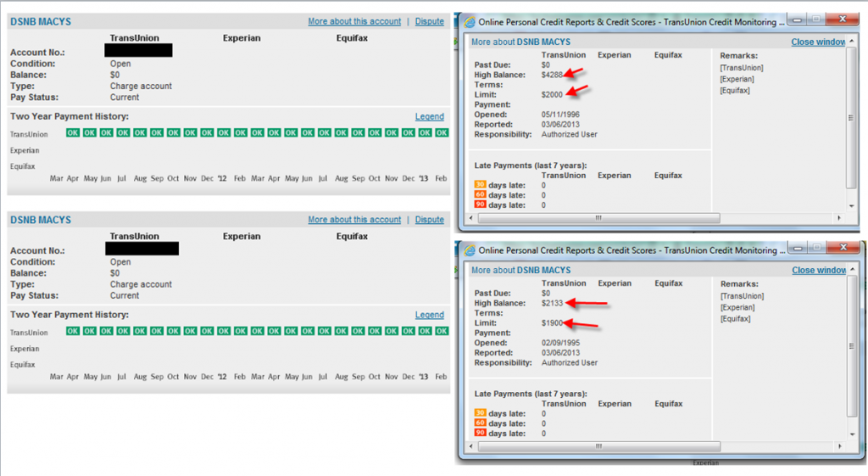
Task: Click the 60 days late badge in lower popup
Action: (x=480, y=423)
